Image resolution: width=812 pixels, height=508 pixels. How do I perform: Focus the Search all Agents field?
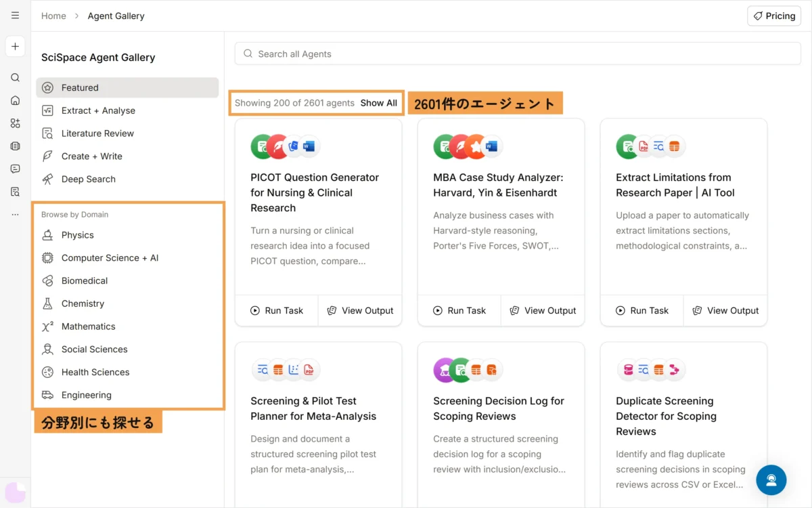tap(518, 54)
